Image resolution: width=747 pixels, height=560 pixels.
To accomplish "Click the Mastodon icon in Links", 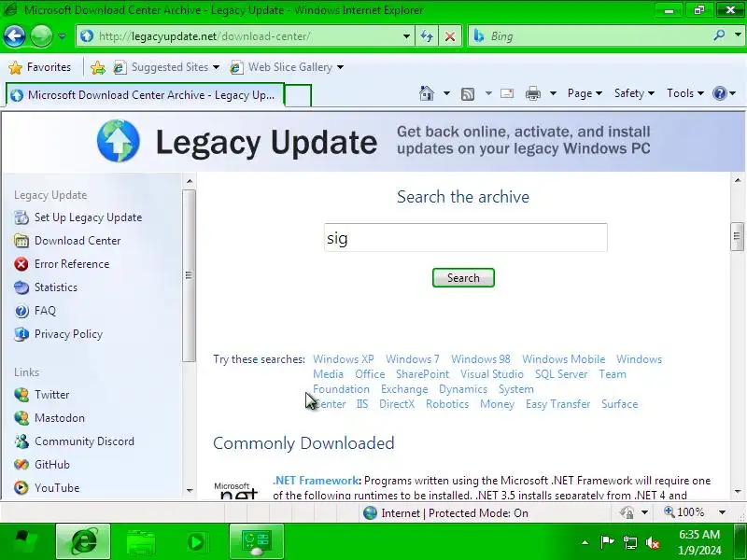I will point(21,418).
